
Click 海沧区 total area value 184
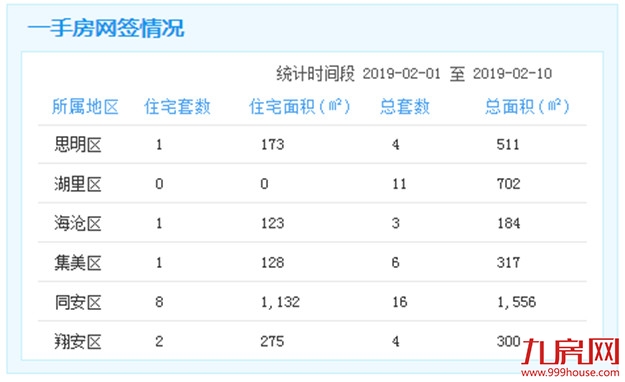[x=509, y=223]
